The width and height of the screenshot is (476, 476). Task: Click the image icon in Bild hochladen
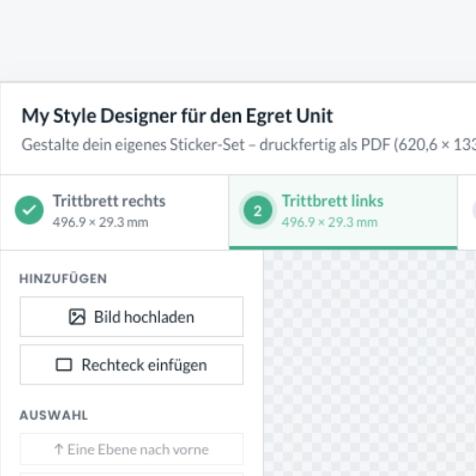[x=77, y=317]
